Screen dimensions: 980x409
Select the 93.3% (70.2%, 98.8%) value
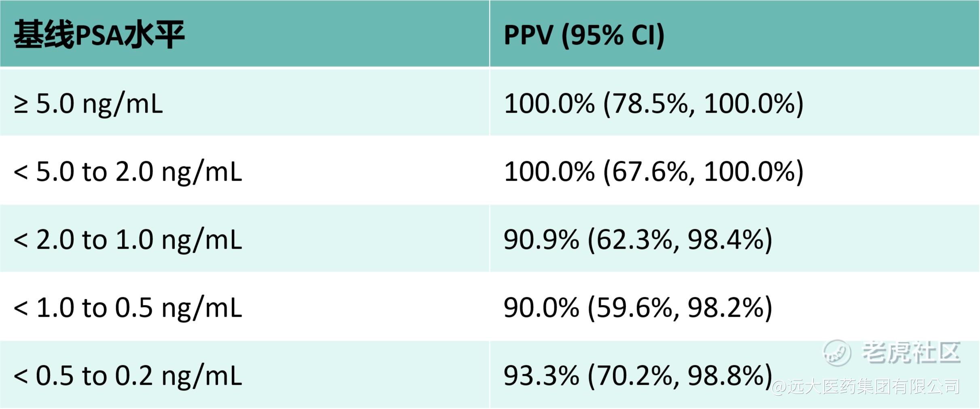(638, 376)
